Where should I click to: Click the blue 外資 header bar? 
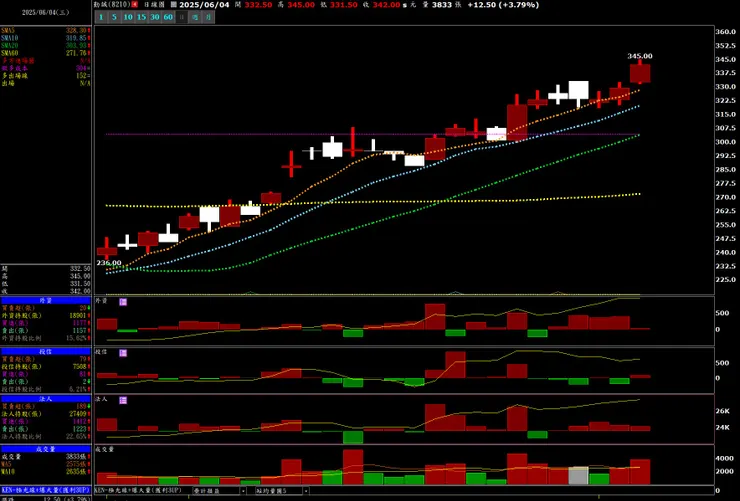click(45, 301)
